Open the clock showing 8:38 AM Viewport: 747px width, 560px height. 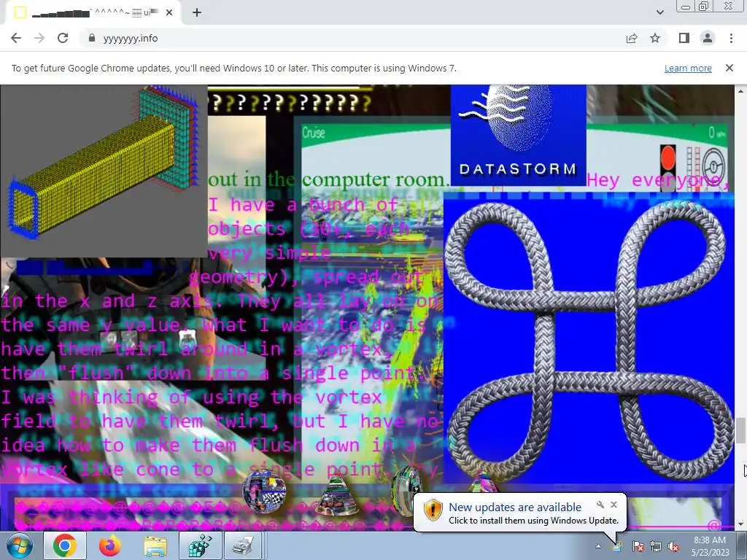(x=710, y=546)
